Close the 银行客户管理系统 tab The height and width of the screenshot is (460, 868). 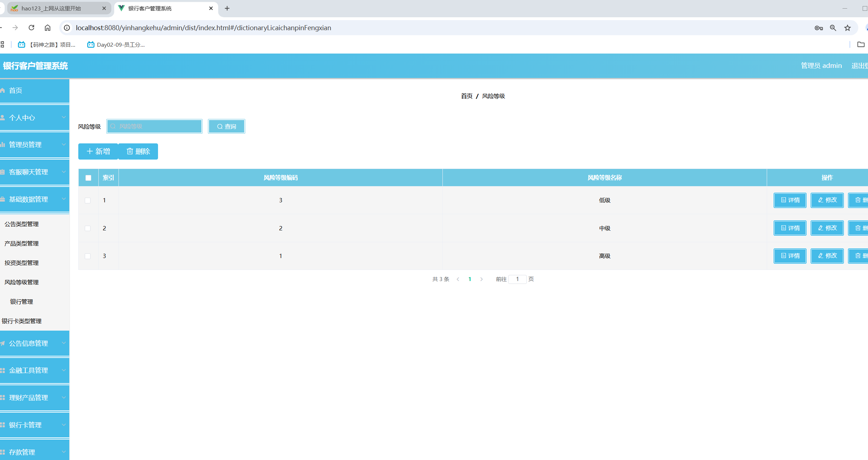click(211, 8)
